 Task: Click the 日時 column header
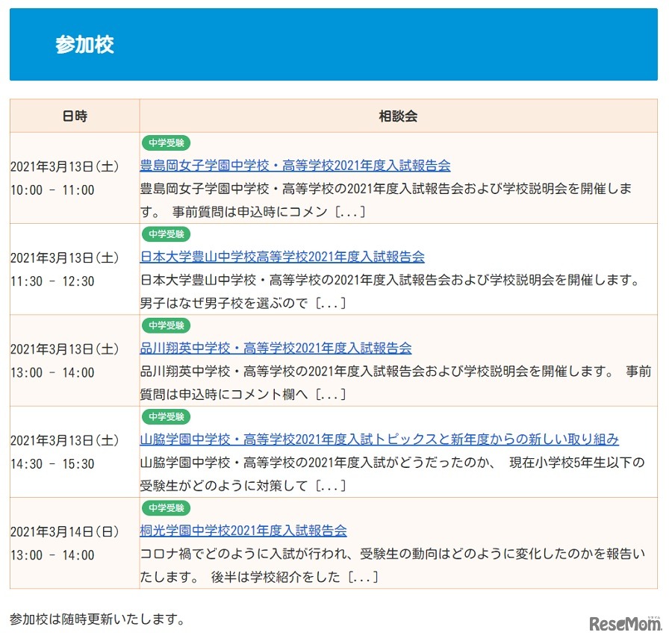coord(75,116)
